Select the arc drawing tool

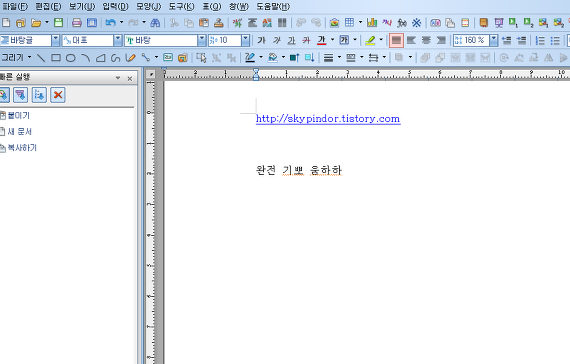pyautogui.click(x=86, y=58)
